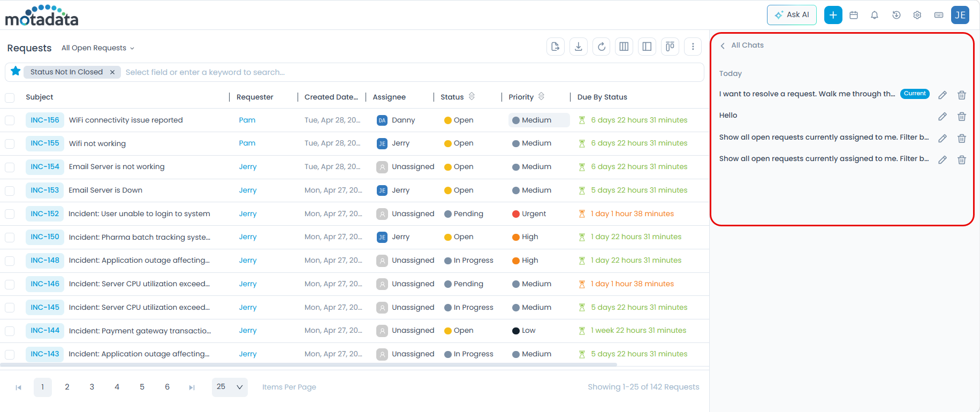Open request INC-156
This screenshot has height=412, width=980.
pos(45,120)
